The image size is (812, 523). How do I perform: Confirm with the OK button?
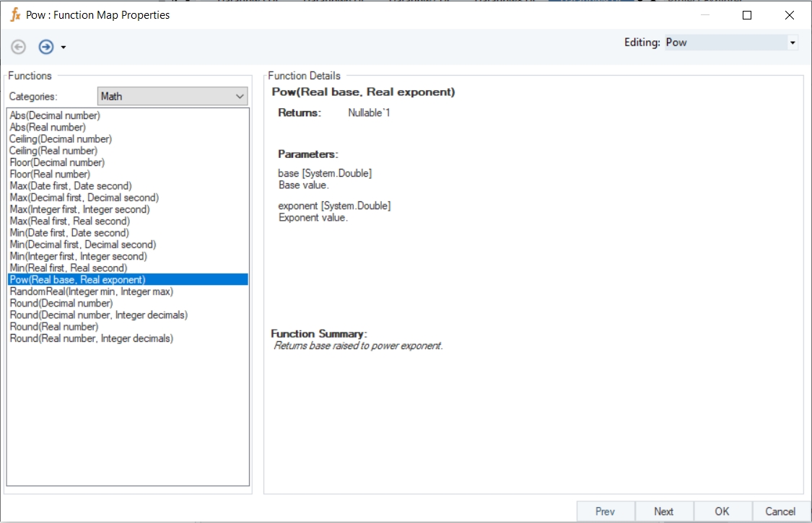pyautogui.click(x=722, y=511)
